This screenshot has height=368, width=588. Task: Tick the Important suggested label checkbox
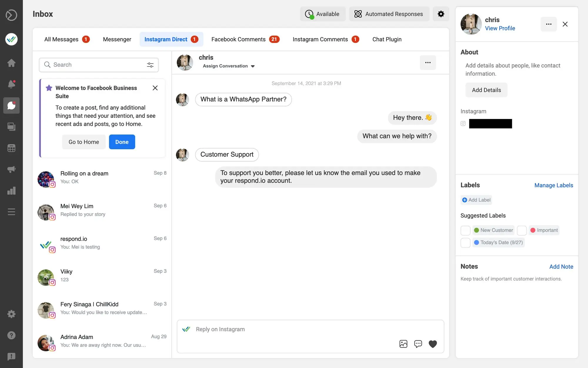pyautogui.click(x=522, y=230)
